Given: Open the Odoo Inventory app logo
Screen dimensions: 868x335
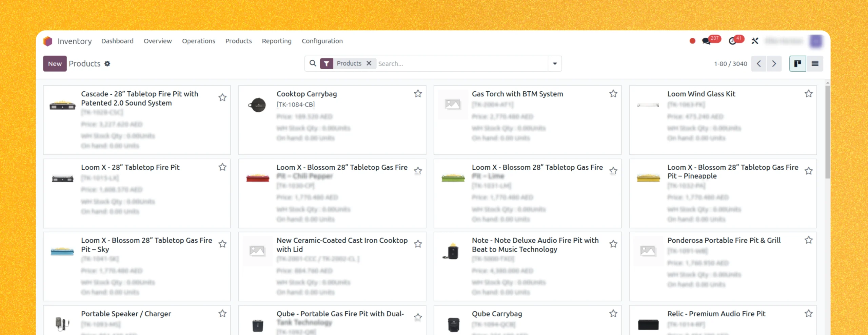Looking at the screenshot, I should [x=48, y=41].
